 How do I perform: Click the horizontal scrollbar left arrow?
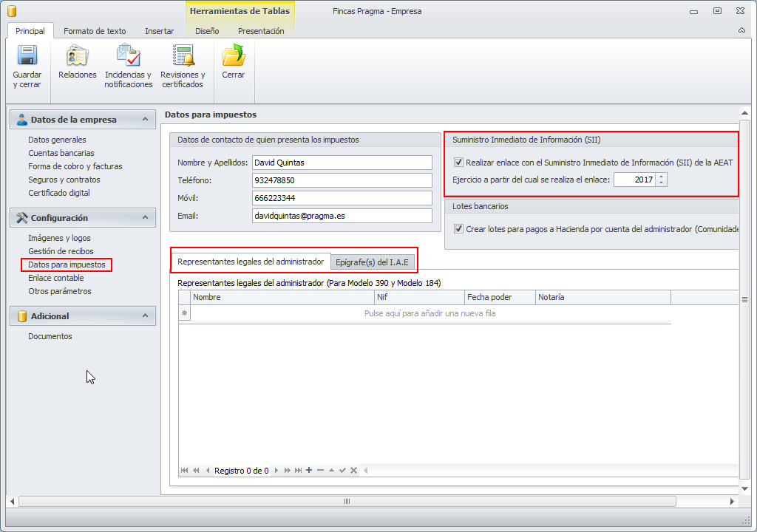click(x=12, y=502)
